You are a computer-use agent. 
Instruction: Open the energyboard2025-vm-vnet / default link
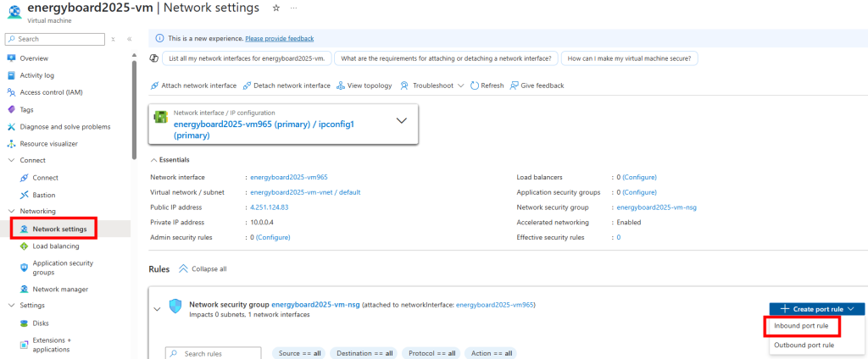pyautogui.click(x=305, y=192)
